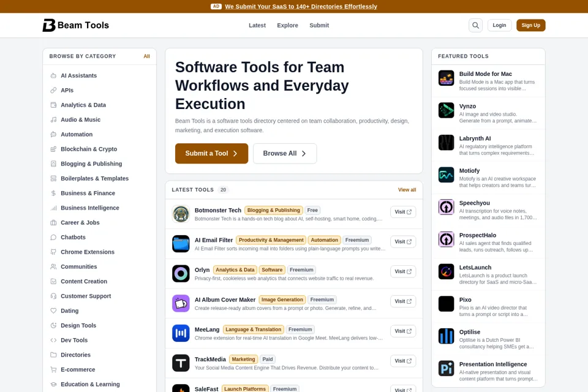
Task: Click the AI Album Cover Maker icon
Action: pos(181,303)
